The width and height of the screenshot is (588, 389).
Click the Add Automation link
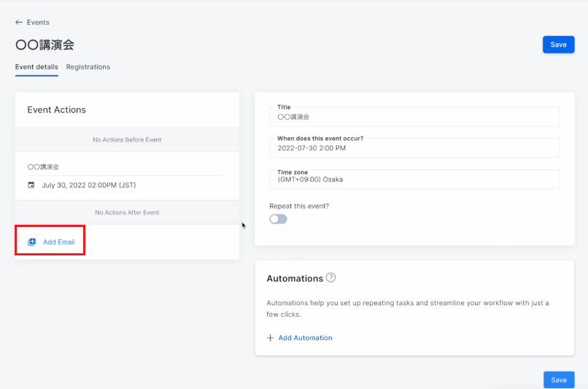coord(305,338)
